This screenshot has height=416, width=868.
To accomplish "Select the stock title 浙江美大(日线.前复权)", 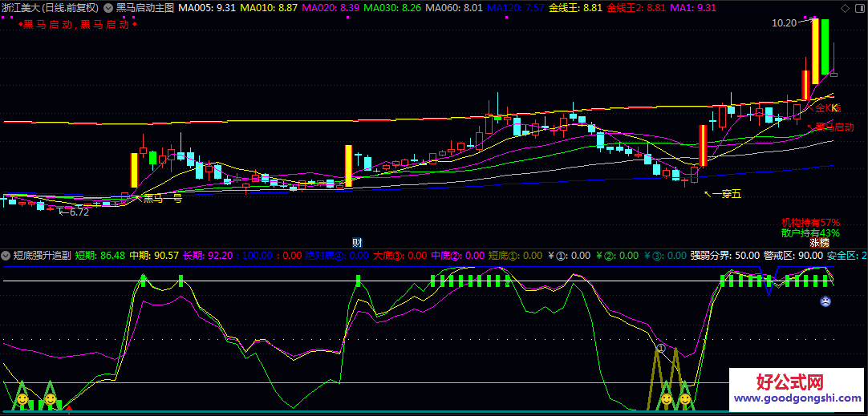I will coord(51,8).
